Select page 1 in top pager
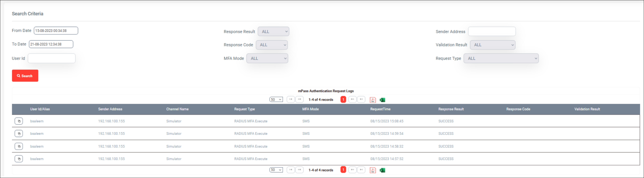Image resolution: width=644 pixels, height=178 pixels. [x=343, y=100]
